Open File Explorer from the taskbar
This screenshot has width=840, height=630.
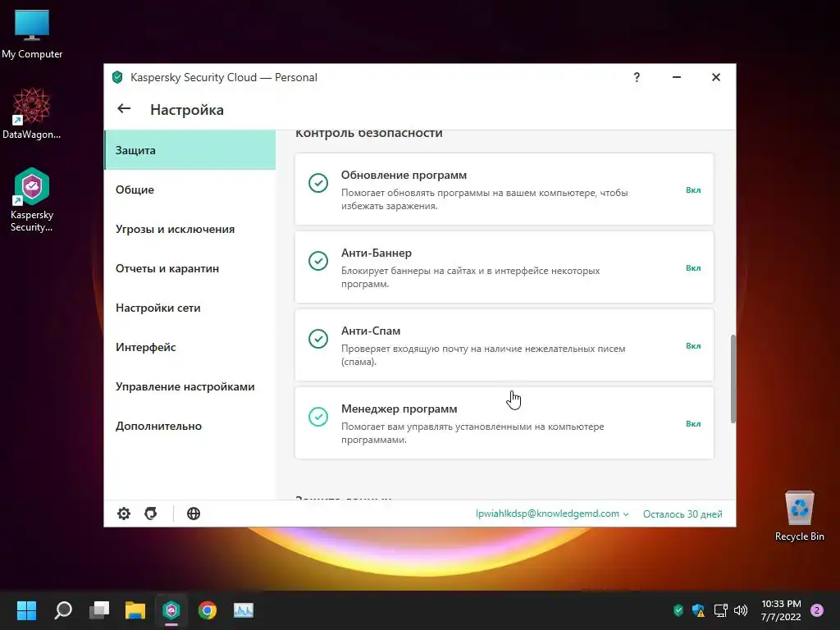click(x=135, y=609)
